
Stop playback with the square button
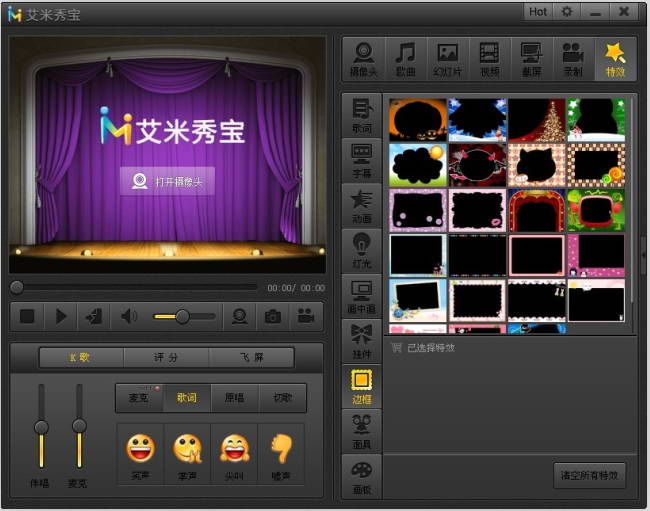coord(27,317)
